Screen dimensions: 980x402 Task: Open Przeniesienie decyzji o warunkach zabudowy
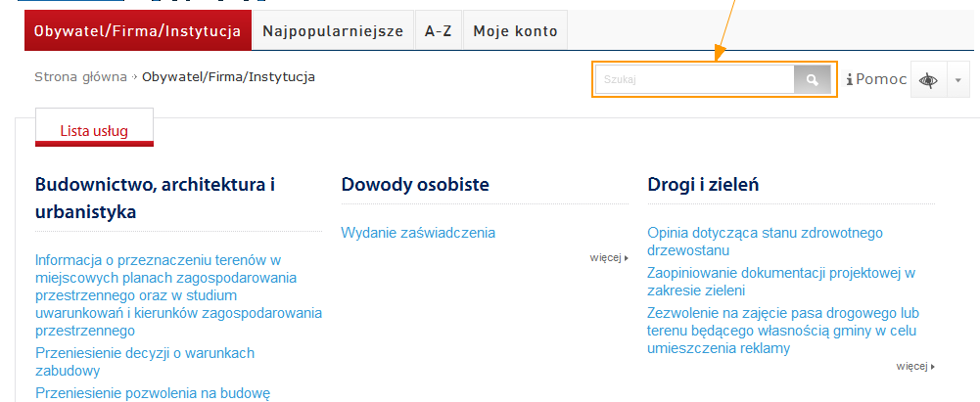(144, 362)
